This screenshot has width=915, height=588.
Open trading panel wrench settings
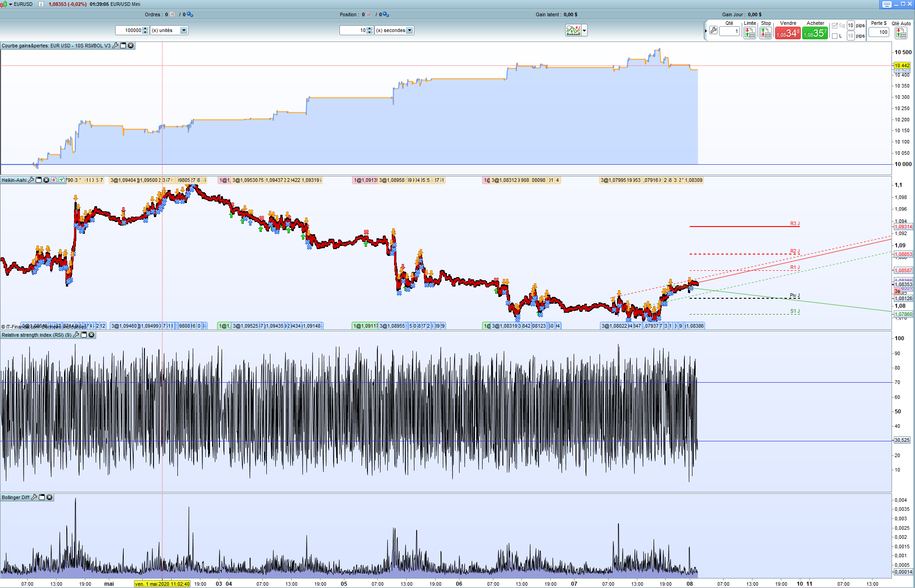tap(713, 30)
